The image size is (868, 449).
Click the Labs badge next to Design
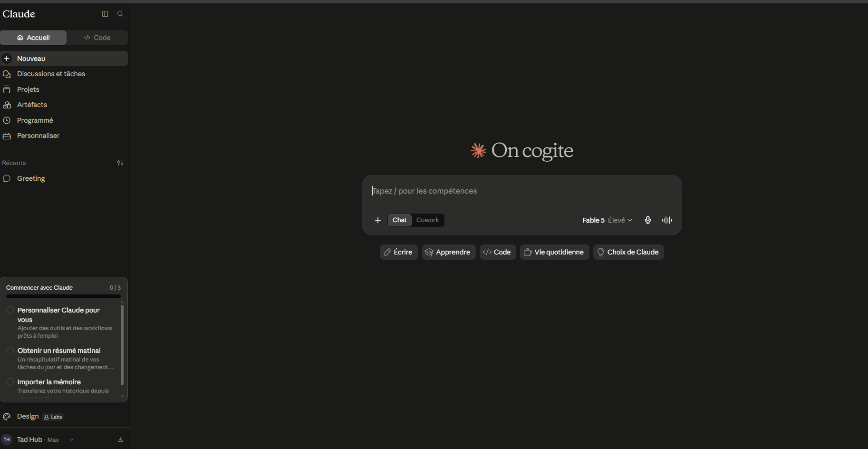[53, 417]
